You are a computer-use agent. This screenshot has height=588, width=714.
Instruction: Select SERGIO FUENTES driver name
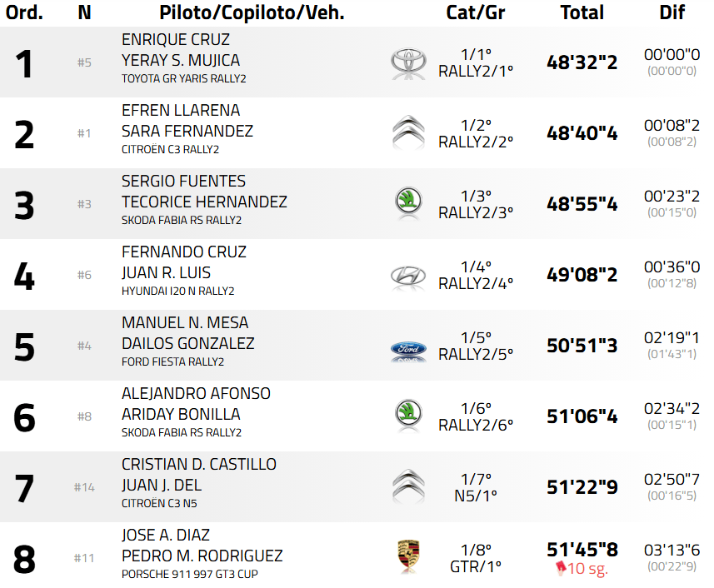click(184, 182)
